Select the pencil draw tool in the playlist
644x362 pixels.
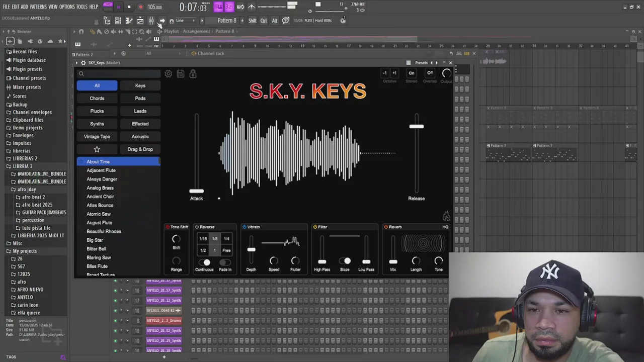pos(92,32)
